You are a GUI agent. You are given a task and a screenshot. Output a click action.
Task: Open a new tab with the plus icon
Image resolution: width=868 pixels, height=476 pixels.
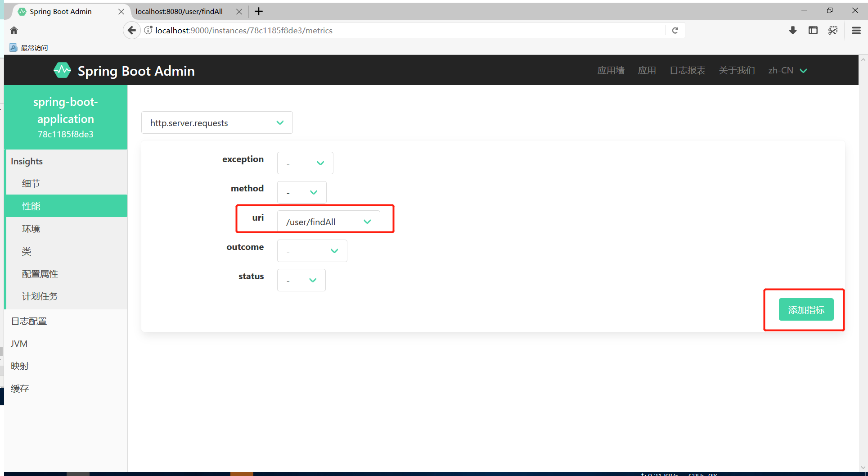pyautogui.click(x=259, y=11)
